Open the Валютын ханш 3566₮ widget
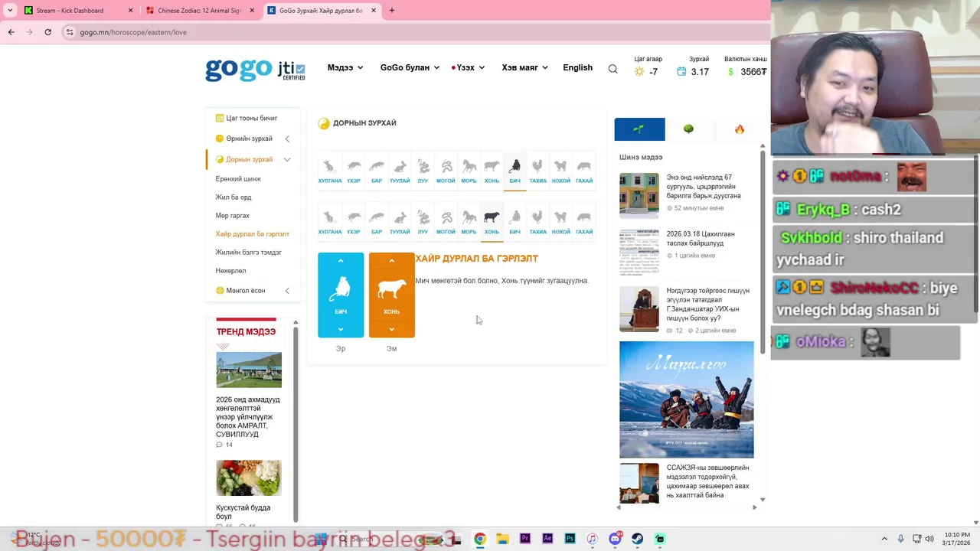The height and width of the screenshot is (551, 980). click(x=746, y=67)
